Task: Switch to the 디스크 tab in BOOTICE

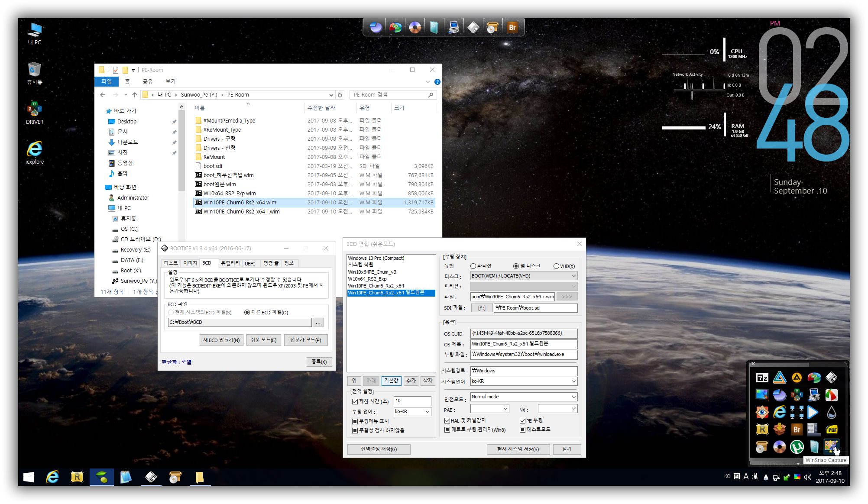Action: click(x=171, y=263)
